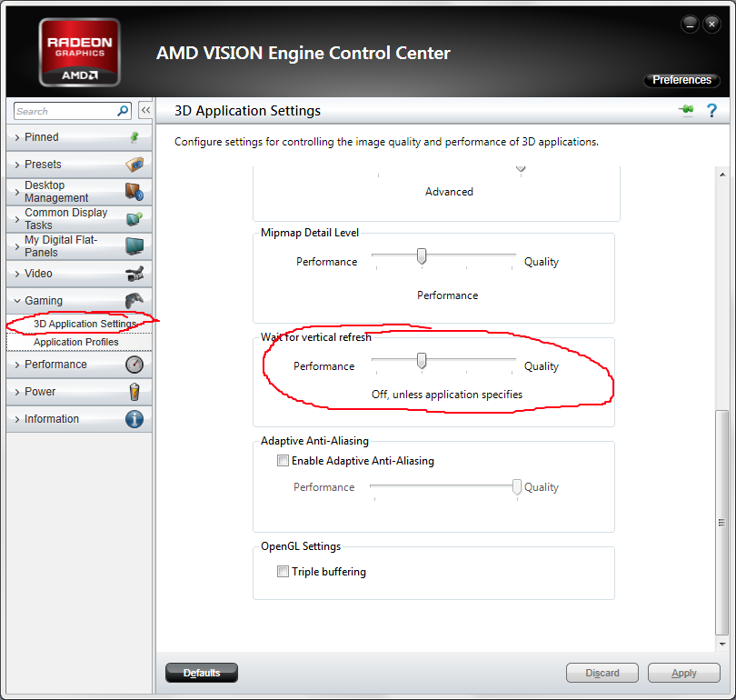Click the Information blue i icon
This screenshot has width=736, height=700.
tap(134, 419)
